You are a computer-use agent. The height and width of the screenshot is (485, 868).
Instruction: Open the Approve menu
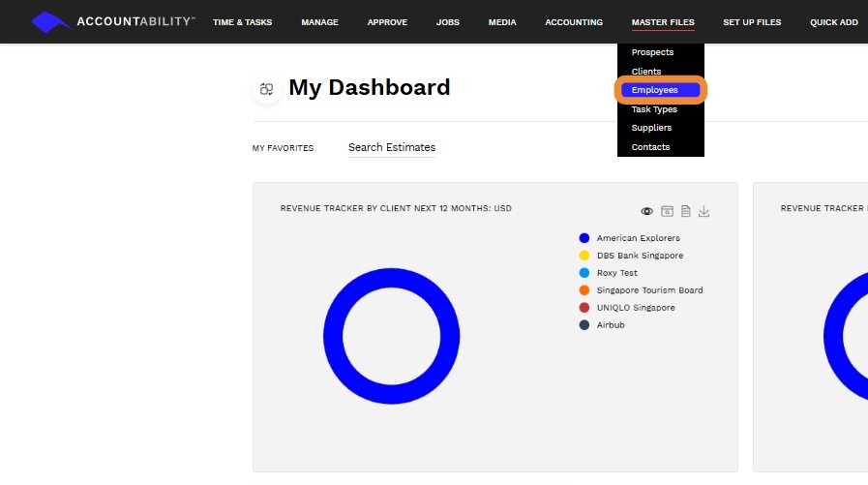[387, 22]
